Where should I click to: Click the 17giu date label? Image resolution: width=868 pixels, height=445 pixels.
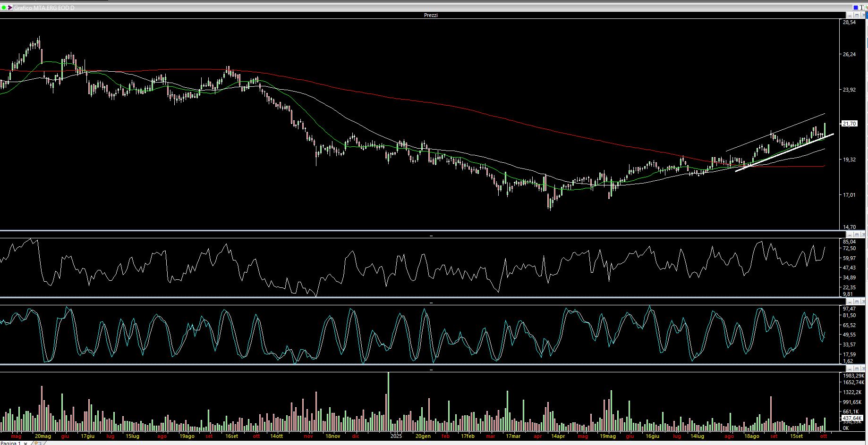(x=88, y=436)
